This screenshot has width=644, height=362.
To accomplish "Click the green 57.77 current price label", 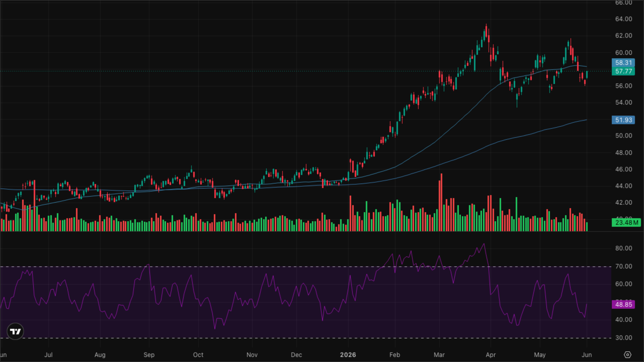I will pyautogui.click(x=623, y=71).
